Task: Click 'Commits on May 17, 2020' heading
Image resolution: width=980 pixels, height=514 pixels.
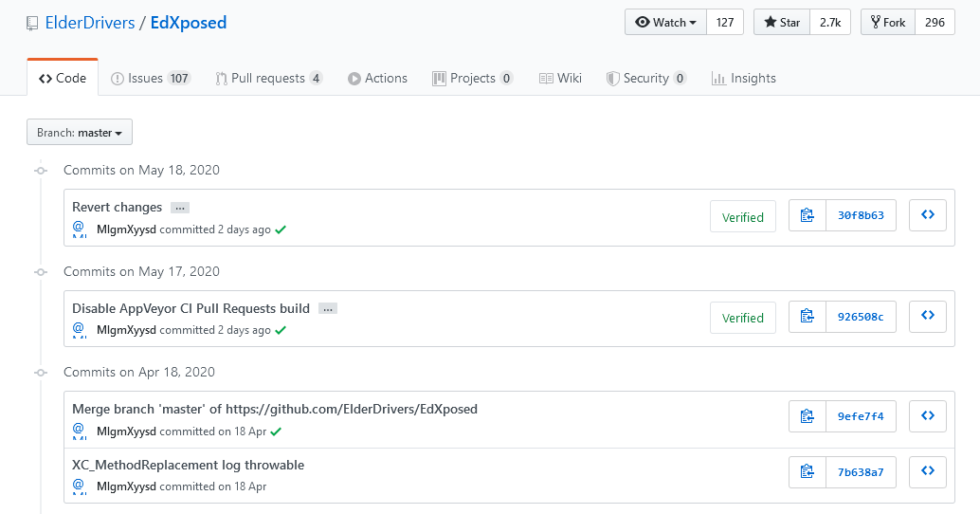Action: (x=142, y=271)
